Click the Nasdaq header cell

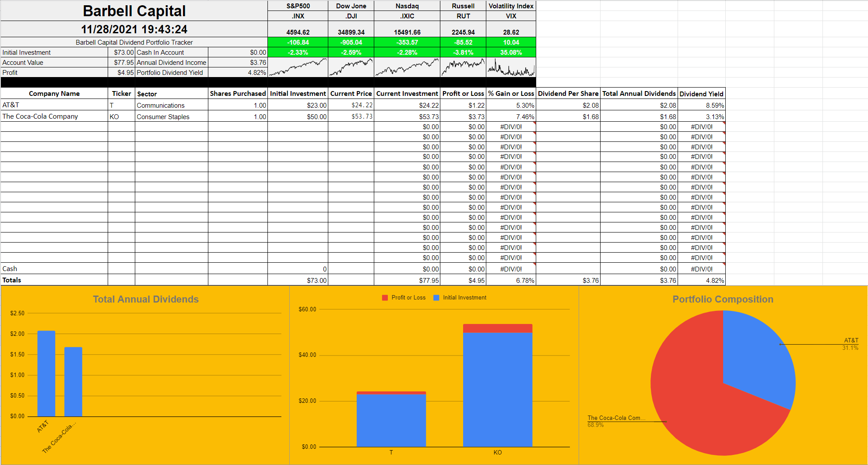[x=407, y=6]
